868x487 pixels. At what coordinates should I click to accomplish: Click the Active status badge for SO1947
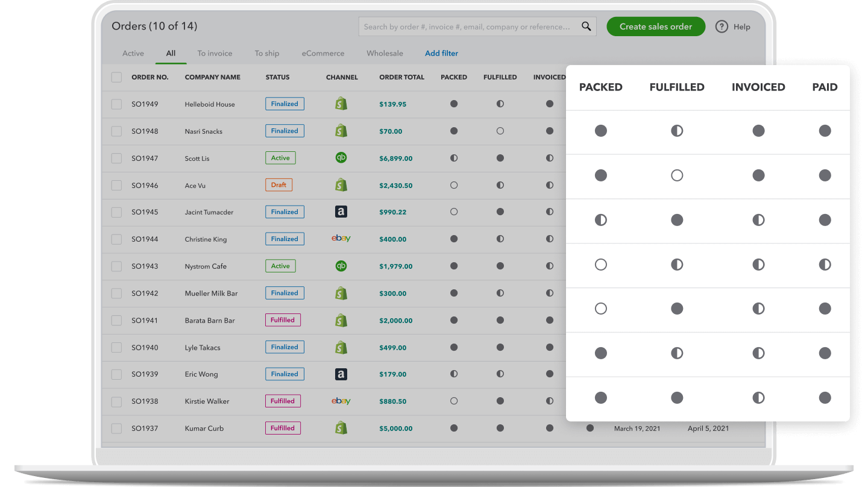pos(280,158)
